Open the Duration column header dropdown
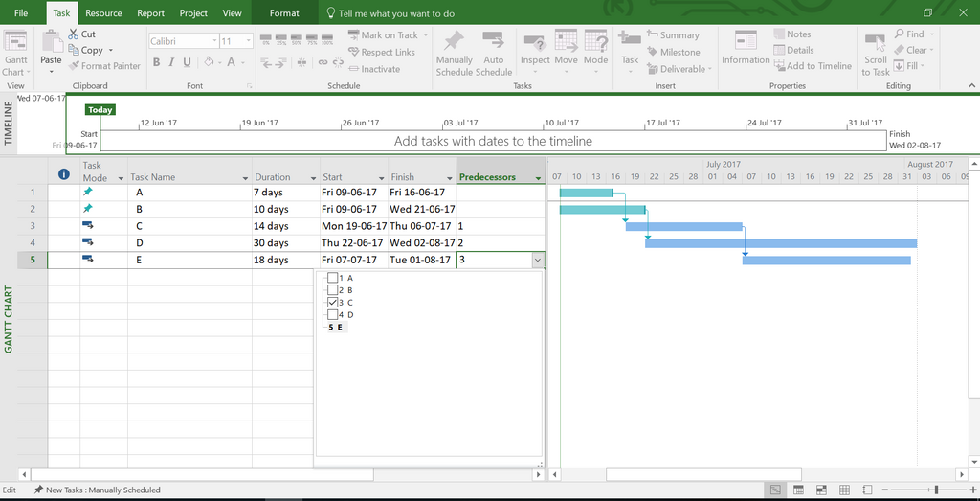 tap(313, 178)
